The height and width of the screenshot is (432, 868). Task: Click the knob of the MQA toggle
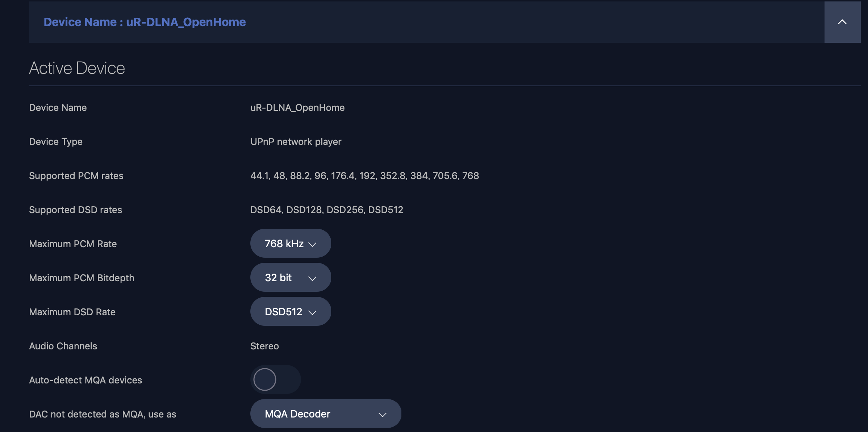click(265, 379)
